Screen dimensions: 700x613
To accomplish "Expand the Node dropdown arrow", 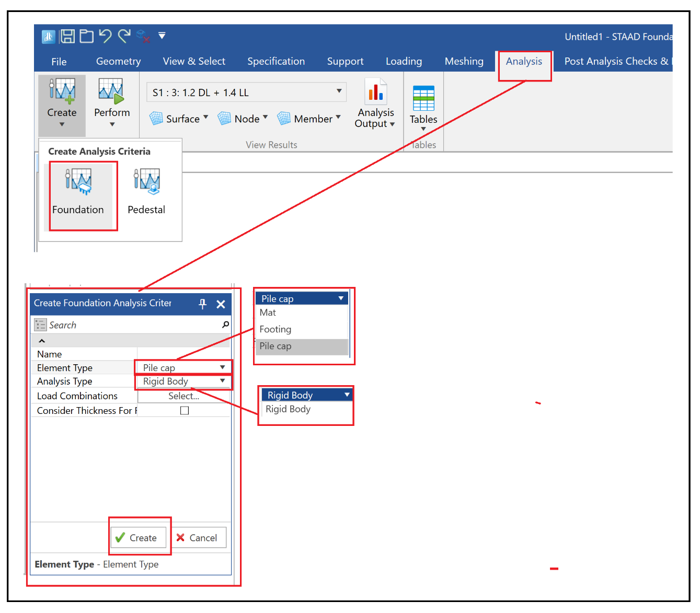I will [x=265, y=117].
